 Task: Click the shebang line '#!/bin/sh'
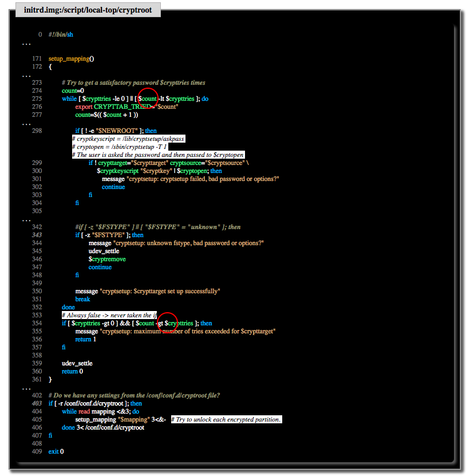click(61, 34)
